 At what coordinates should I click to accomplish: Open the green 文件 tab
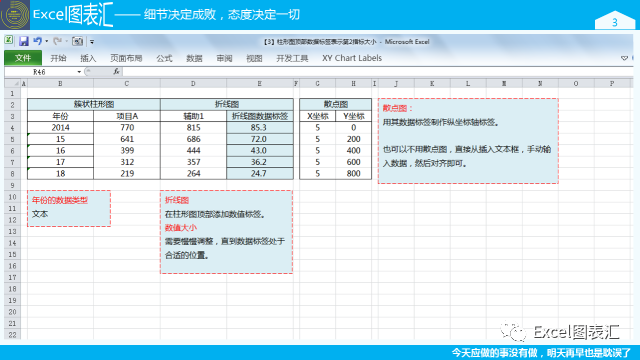pos(23,58)
